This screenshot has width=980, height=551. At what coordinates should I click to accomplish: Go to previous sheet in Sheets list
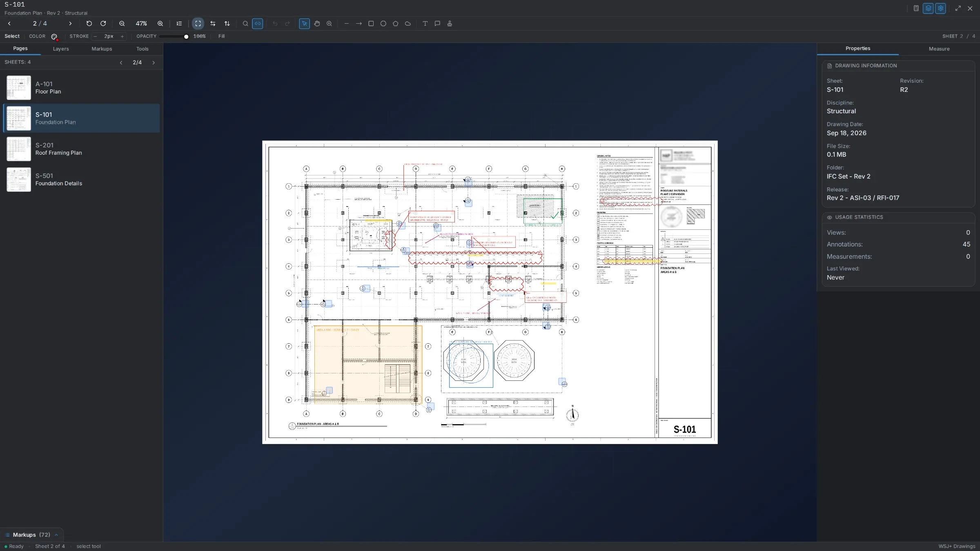pyautogui.click(x=121, y=62)
